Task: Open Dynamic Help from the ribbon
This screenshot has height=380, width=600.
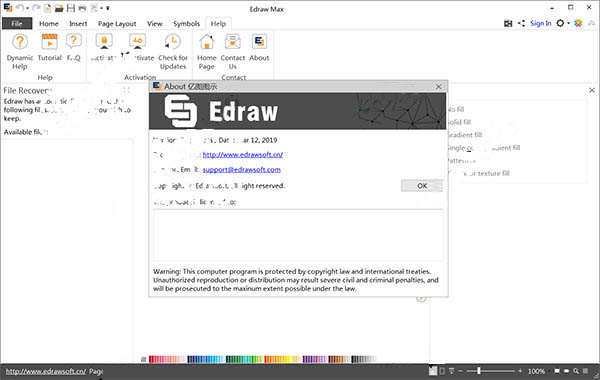Action: (x=20, y=51)
